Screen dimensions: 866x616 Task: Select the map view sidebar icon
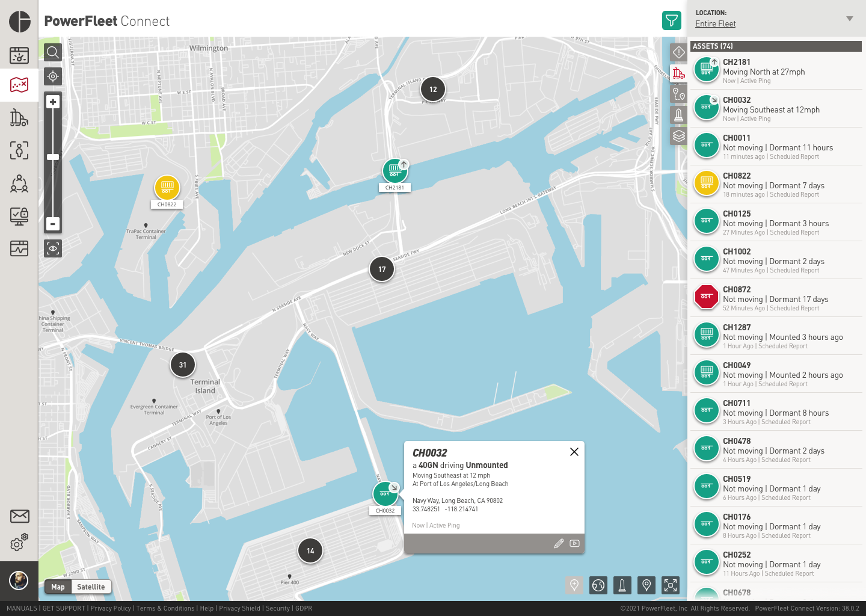(x=19, y=84)
